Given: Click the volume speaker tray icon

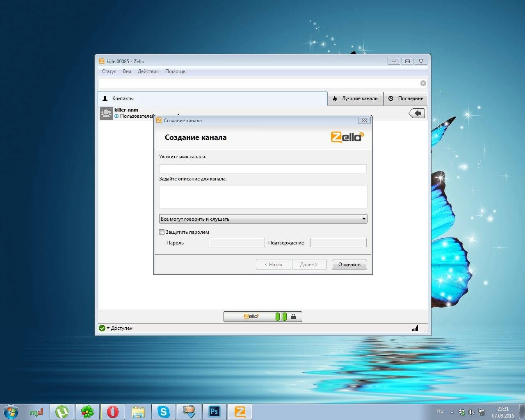Looking at the screenshot, I should click(471, 412).
